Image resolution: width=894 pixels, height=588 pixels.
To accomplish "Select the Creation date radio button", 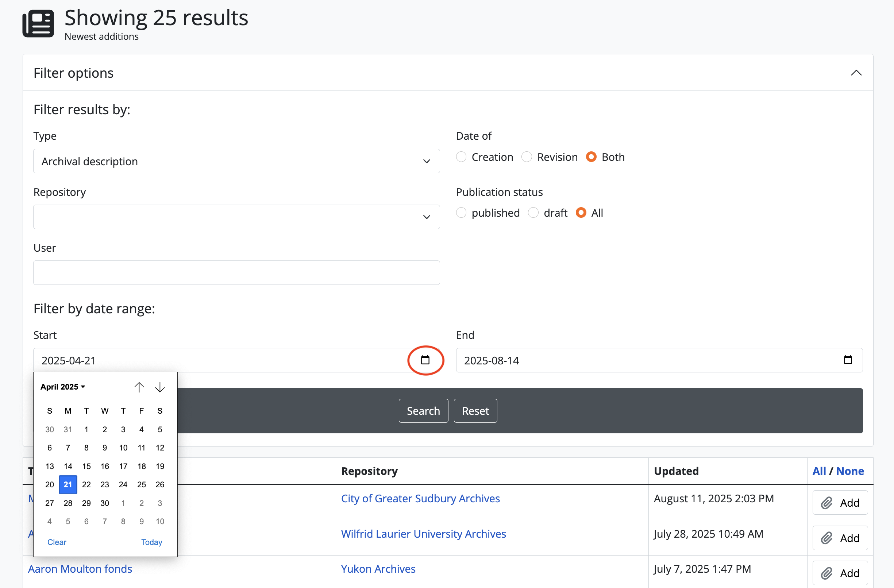I will click(x=461, y=156).
